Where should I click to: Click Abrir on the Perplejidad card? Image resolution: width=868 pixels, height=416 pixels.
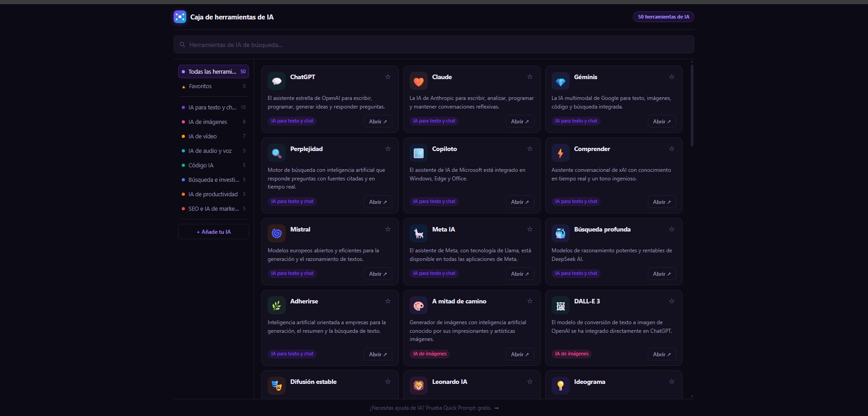pyautogui.click(x=378, y=202)
